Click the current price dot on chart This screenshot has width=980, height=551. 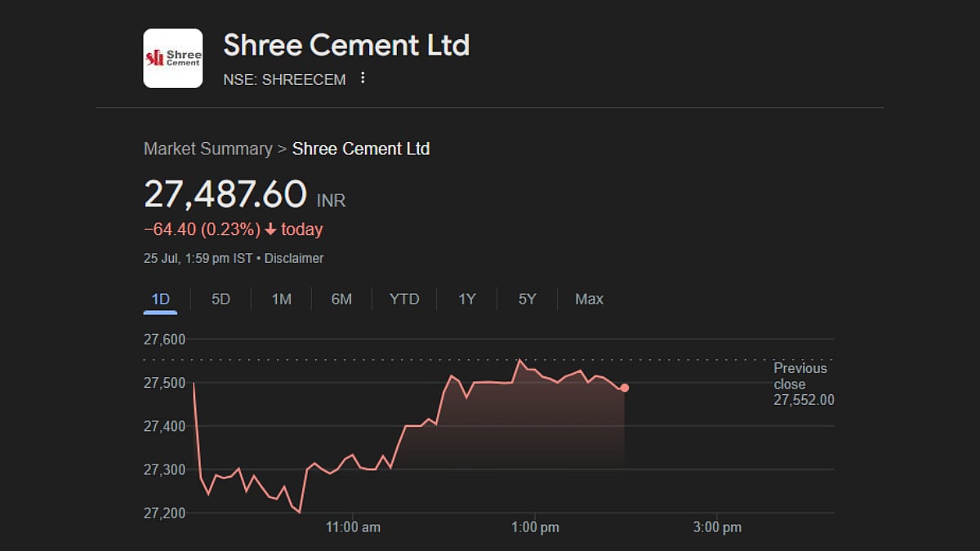[x=625, y=388]
